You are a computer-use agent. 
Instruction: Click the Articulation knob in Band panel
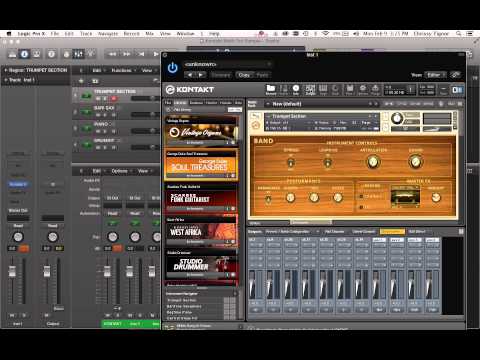coord(373,162)
